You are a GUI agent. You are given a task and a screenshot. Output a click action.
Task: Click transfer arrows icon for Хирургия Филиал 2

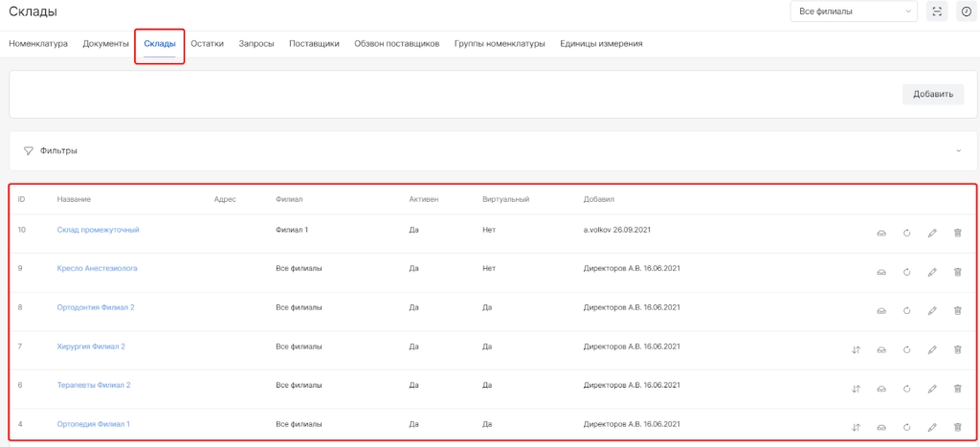pyautogui.click(x=856, y=350)
